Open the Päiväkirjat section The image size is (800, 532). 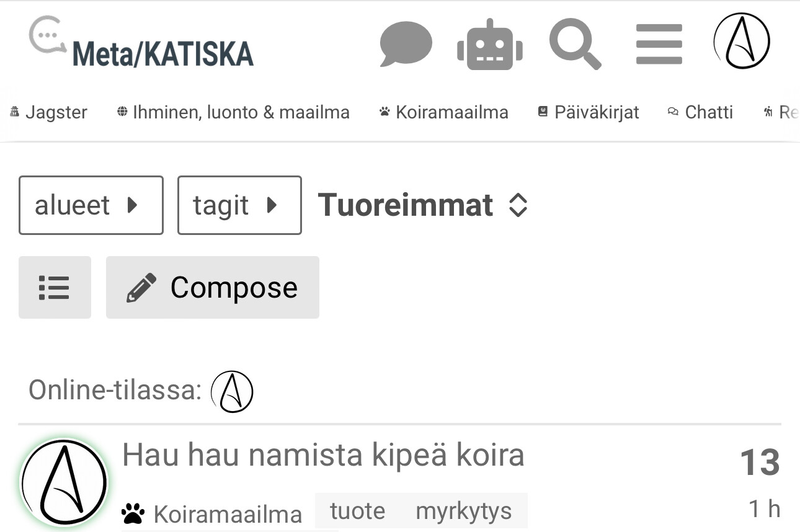[x=588, y=112]
